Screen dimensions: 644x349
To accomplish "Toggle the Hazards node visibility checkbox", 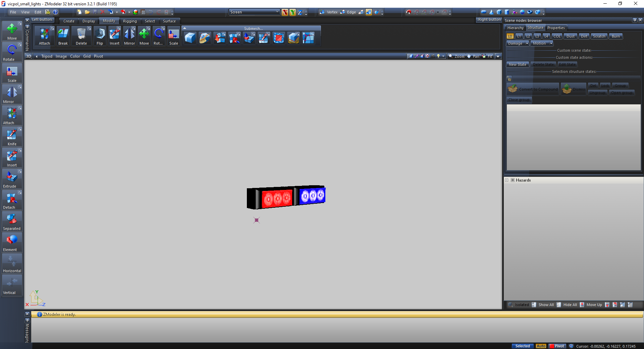I will 513,180.
